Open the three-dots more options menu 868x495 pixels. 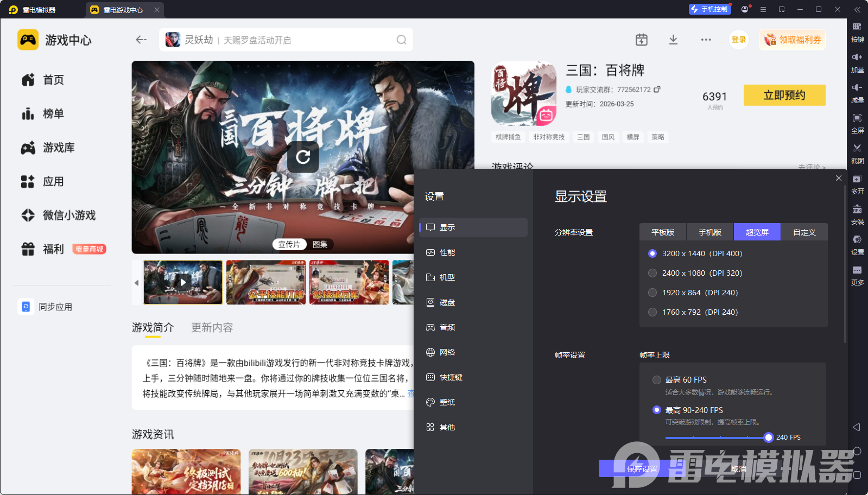point(706,40)
